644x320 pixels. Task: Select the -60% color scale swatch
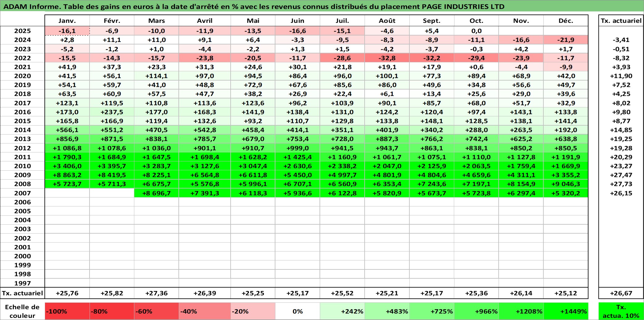tap(157, 311)
